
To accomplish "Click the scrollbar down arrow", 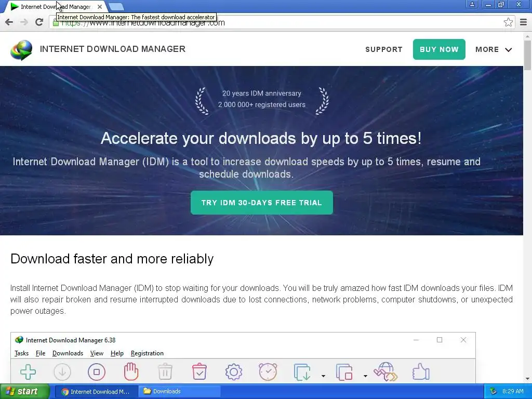I will click(528, 379).
